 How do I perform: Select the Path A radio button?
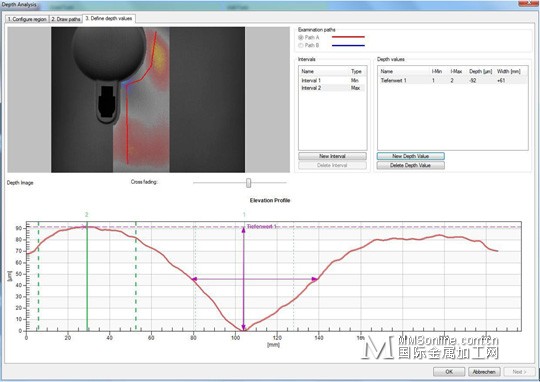coord(301,37)
